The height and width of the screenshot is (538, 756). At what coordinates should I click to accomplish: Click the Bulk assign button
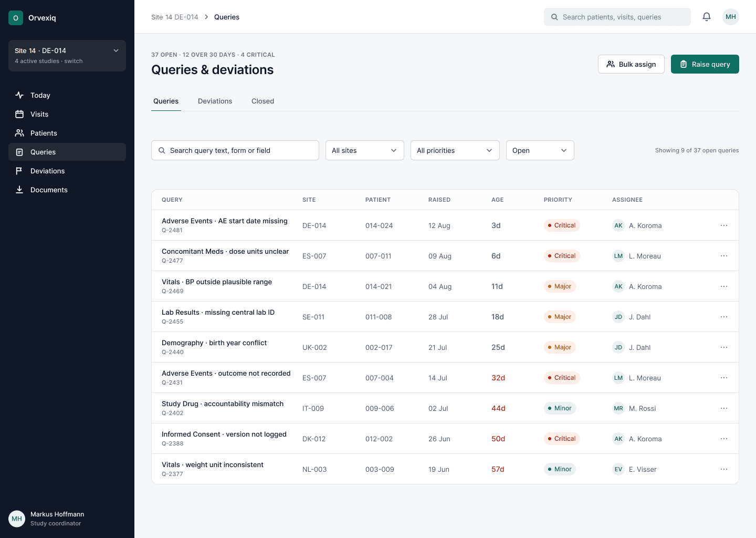tap(631, 64)
